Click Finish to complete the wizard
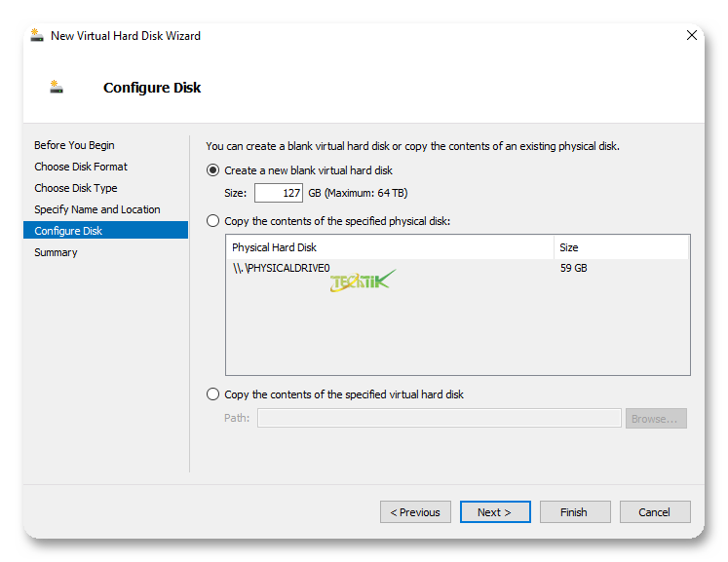The height and width of the screenshot is (562, 728). [x=573, y=512]
